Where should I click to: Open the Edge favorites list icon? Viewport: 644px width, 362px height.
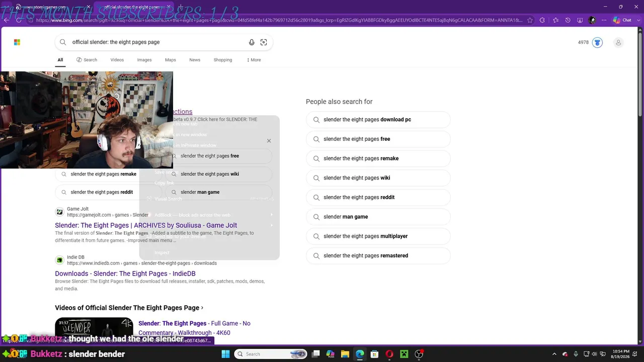(555, 20)
